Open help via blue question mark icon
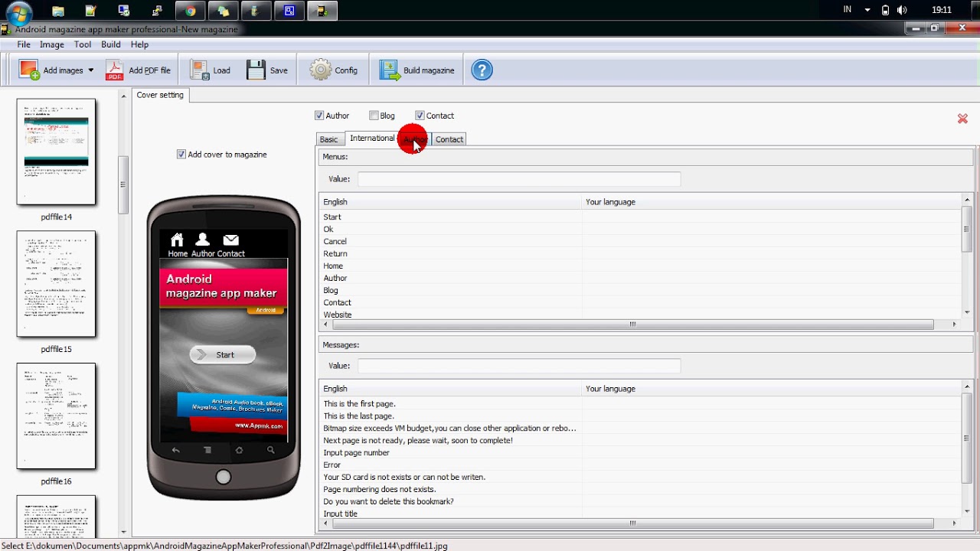The image size is (980, 551). (x=482, y=70)
